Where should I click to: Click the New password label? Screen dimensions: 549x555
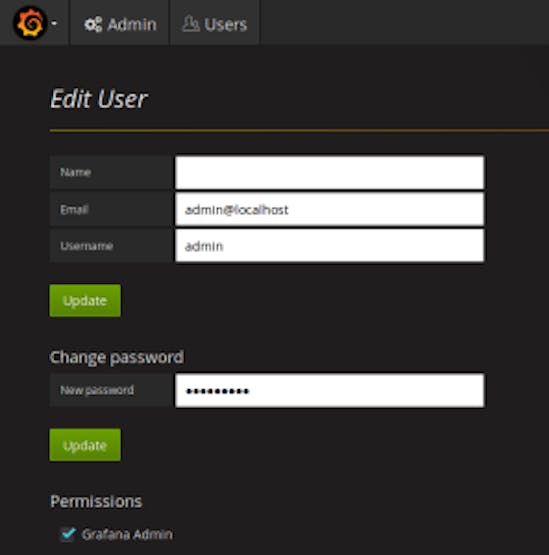[x=97, y=390]
